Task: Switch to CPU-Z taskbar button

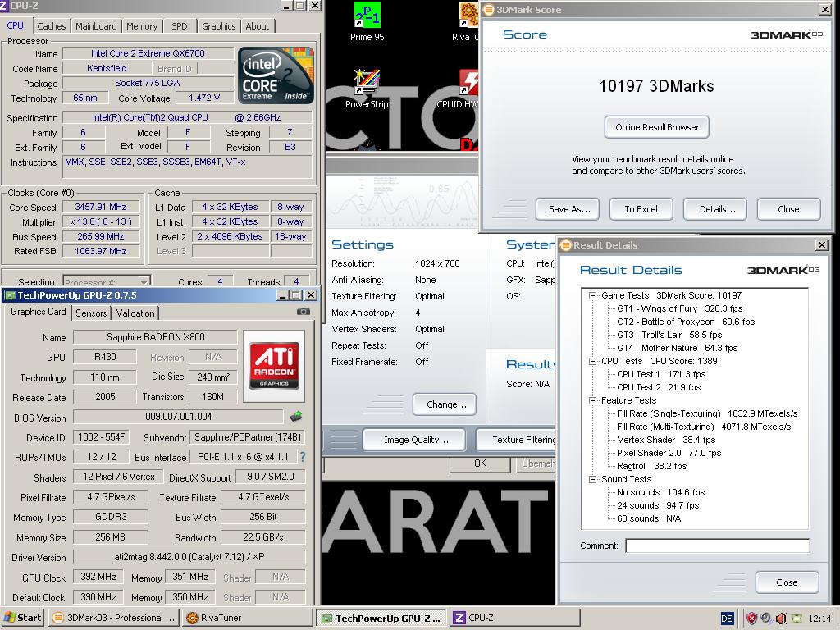Action: click(x=515, y=618)
